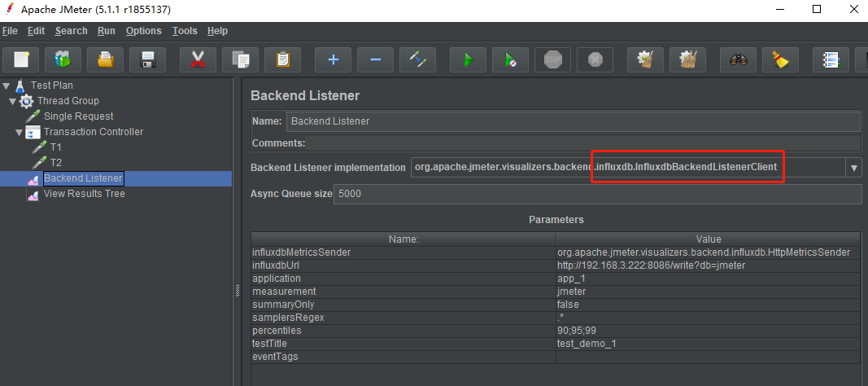Click the Collapse All minus icon
This screenshot has width=868, height=386.
coord(375,59)
